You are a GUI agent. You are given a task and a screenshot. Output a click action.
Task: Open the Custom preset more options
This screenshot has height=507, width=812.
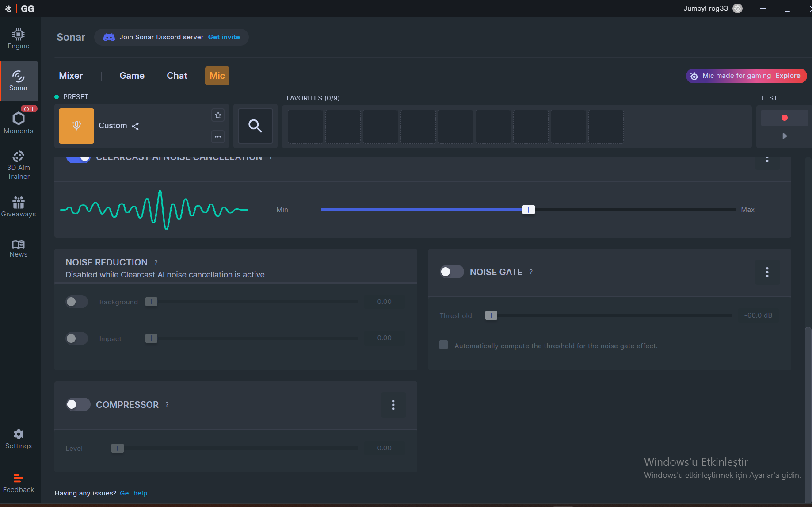(x=218, y=137)
